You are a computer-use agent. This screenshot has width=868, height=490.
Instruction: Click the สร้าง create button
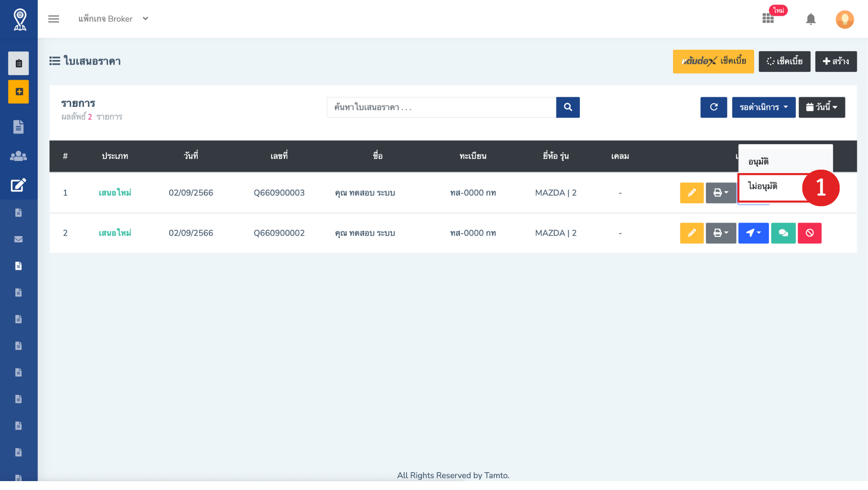(x=836, y=62)
